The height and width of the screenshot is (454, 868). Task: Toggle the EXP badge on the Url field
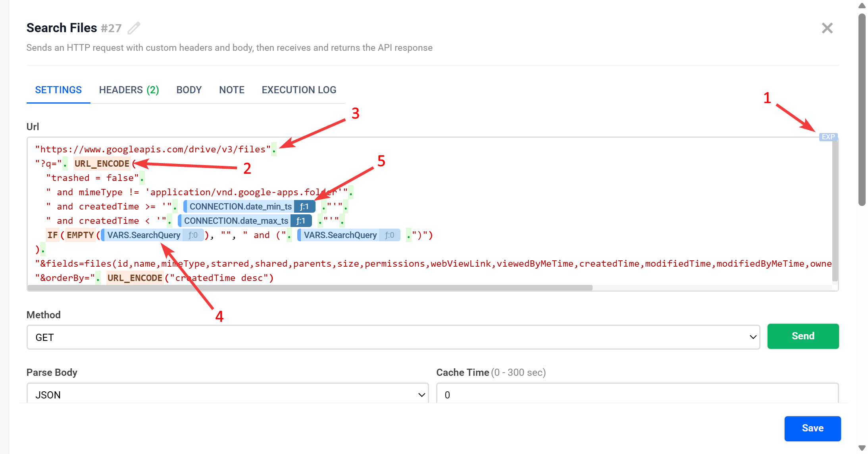click(x=828, y=137)
